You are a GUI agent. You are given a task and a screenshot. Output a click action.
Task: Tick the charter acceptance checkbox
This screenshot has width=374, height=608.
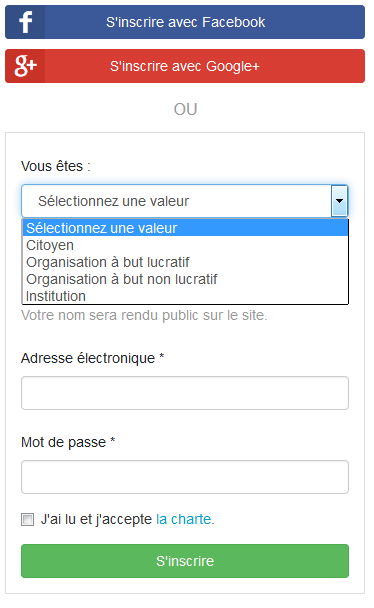[28, 519]
